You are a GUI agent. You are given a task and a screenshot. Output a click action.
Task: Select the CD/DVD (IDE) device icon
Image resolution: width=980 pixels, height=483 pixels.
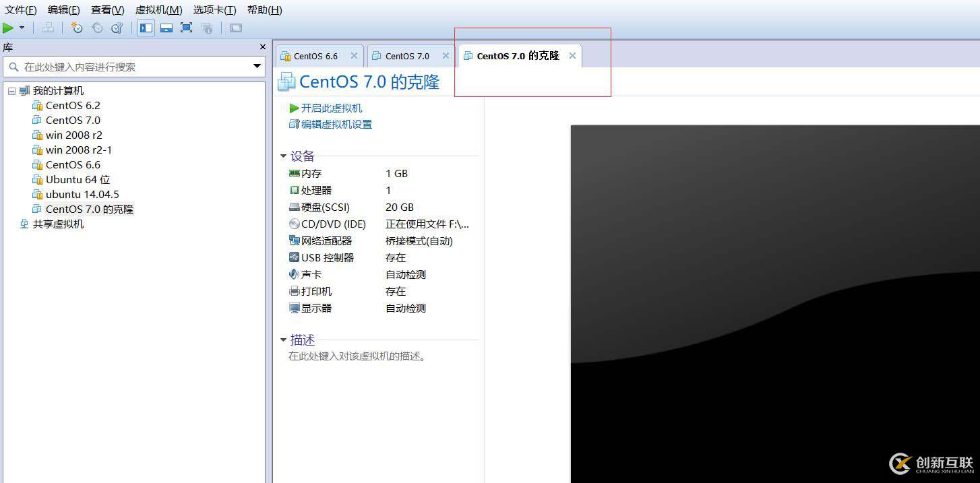[295, 224]
